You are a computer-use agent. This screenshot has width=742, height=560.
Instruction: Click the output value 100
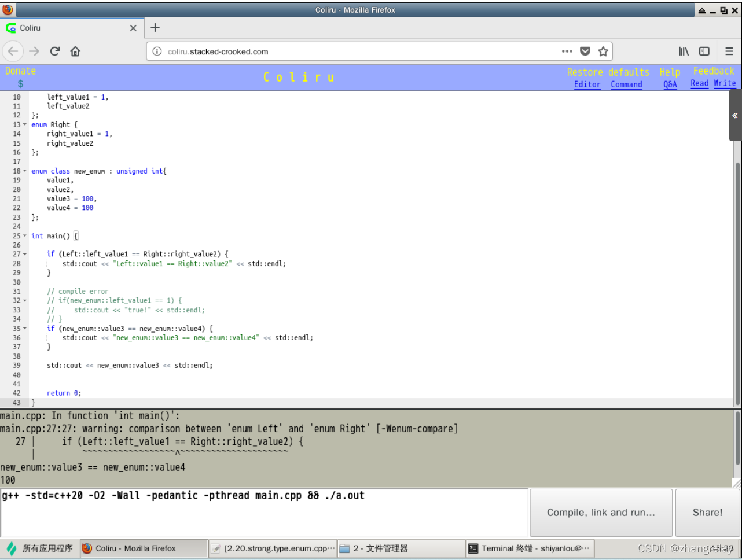(x=8, y=480)
